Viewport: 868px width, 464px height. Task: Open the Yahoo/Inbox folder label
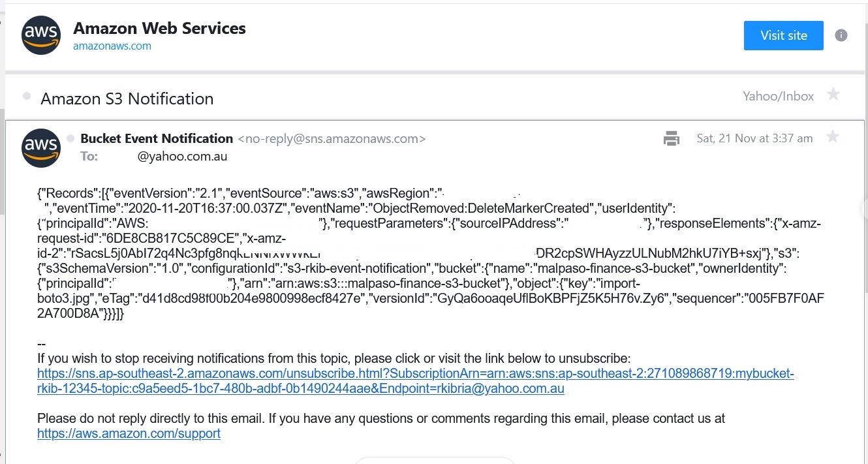point(778,97)
